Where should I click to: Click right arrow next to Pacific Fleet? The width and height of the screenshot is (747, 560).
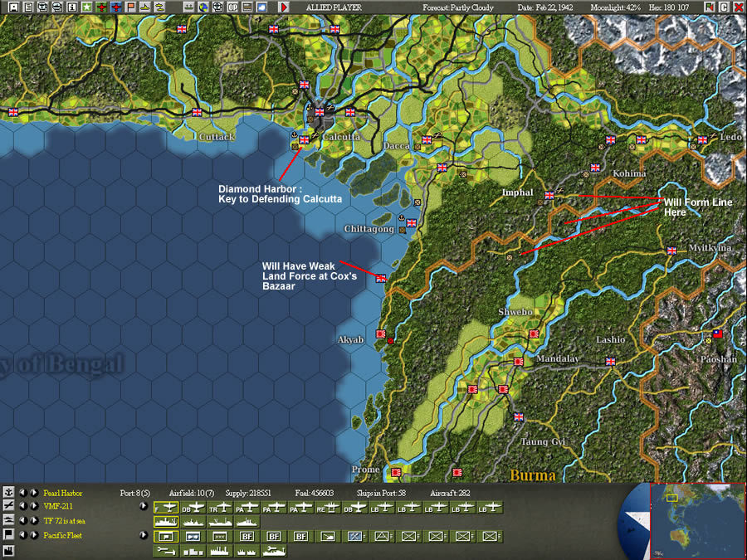click(34, 535)
